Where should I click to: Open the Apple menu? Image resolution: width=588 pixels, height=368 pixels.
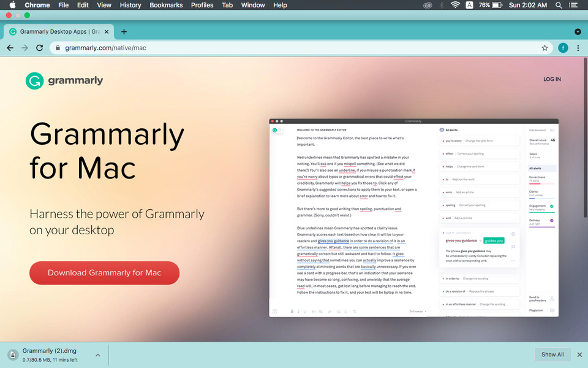click(12, 5)
